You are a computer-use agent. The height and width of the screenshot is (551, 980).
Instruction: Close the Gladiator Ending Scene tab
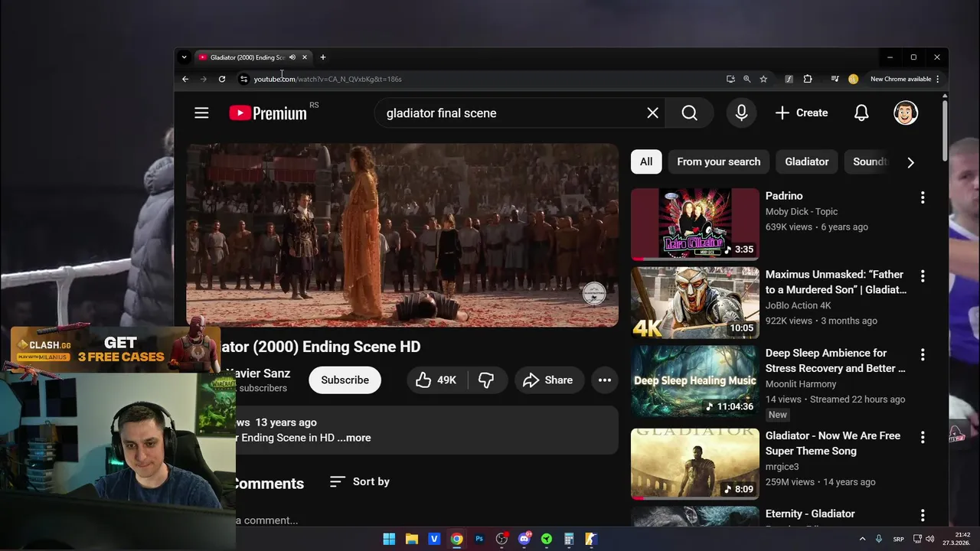click(x=305, y=57)
